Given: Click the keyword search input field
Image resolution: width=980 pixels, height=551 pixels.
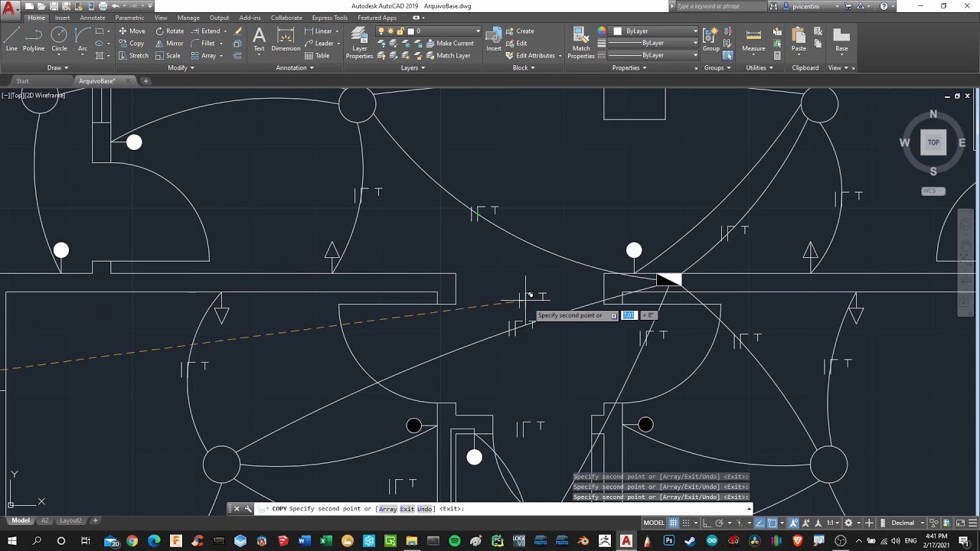Looking at the screenshot, I should coord(720,6).
